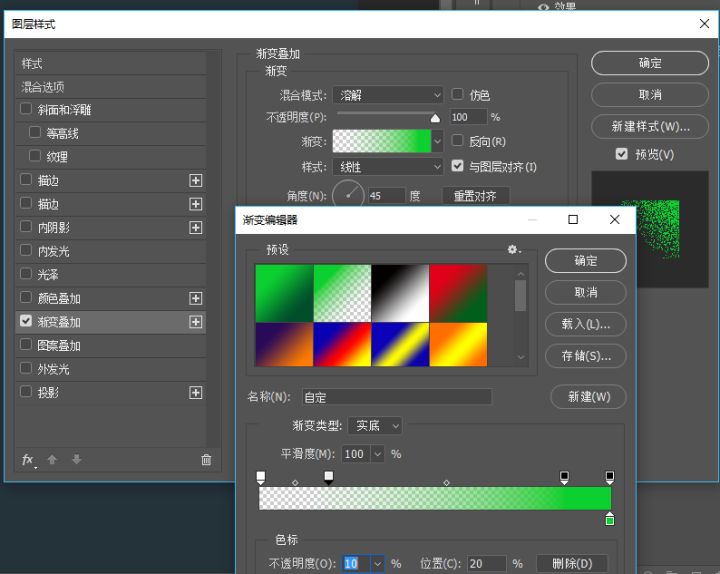
Task: Select 外发光 in the styles list
Action: click(x=53, y=369)
